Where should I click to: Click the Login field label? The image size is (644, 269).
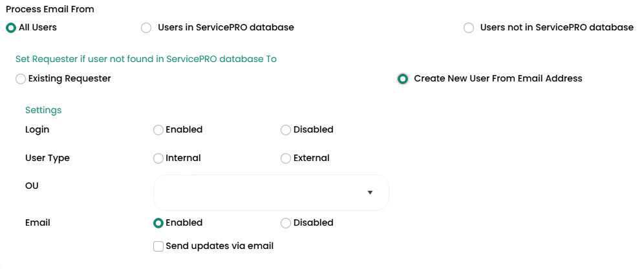click(x=37, y=129)
